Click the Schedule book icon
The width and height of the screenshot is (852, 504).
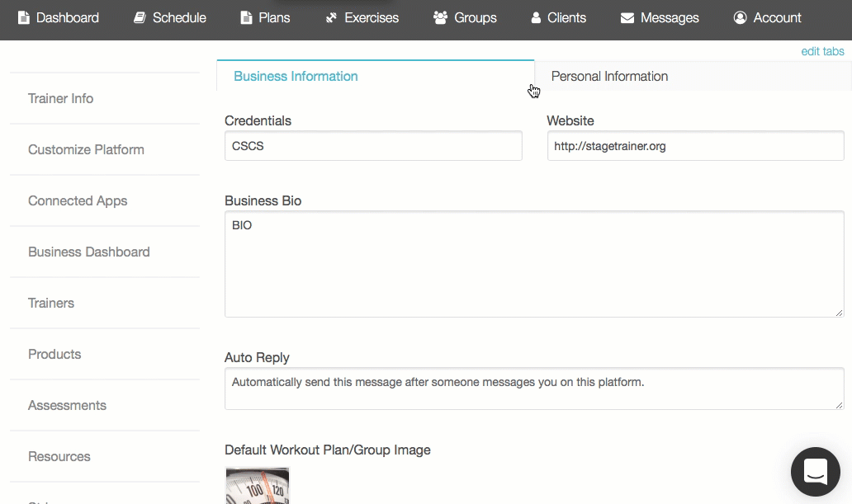click(140, 18)
